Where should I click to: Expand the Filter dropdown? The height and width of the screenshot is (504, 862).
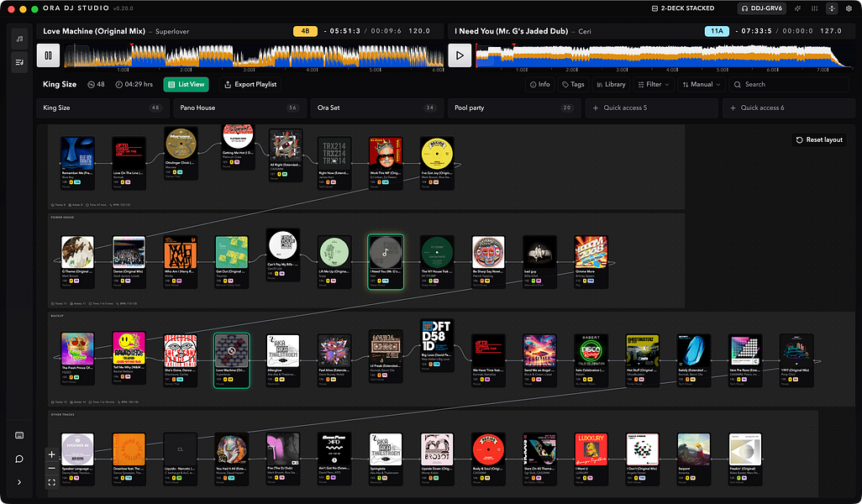tap(653, 84)
